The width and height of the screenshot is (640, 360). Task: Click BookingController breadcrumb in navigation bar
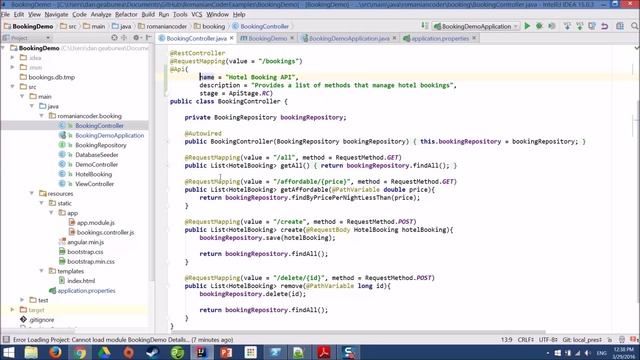coord(261,26)
